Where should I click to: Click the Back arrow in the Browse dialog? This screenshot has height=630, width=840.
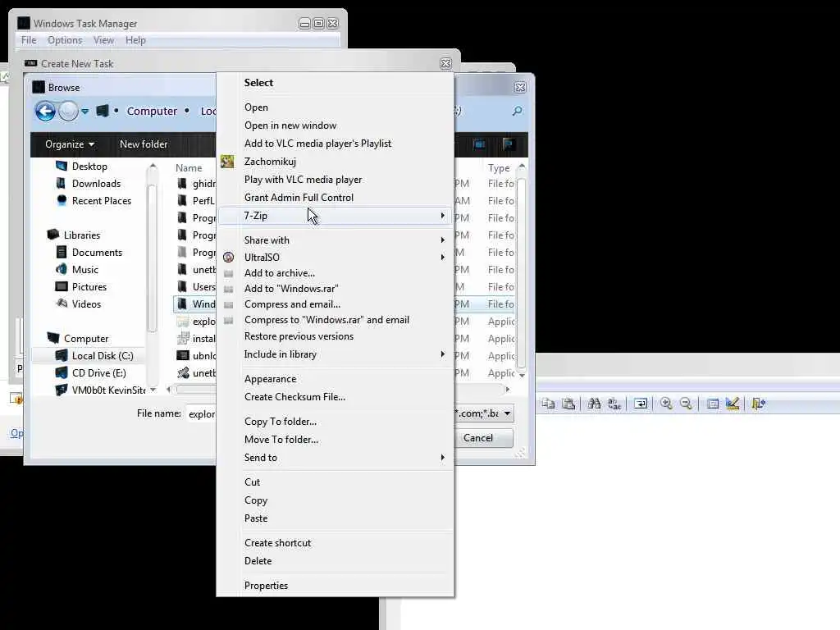point(45,112)
